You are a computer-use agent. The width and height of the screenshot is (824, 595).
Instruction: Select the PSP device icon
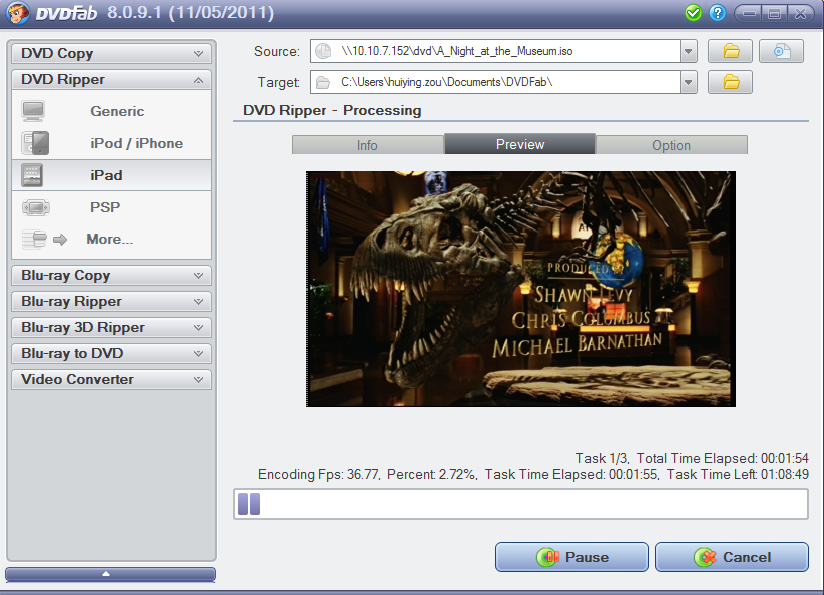(34, 207)
